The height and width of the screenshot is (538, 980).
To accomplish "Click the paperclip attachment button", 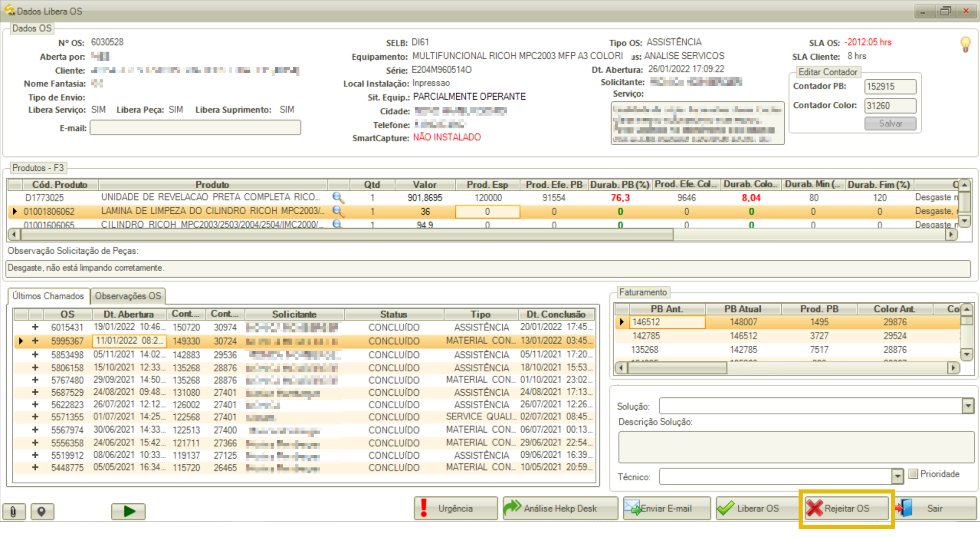I will (x=14, y=511).
